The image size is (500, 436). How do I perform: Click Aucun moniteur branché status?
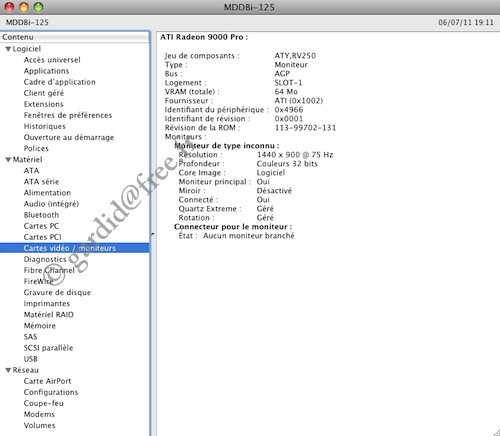point(249,236)
